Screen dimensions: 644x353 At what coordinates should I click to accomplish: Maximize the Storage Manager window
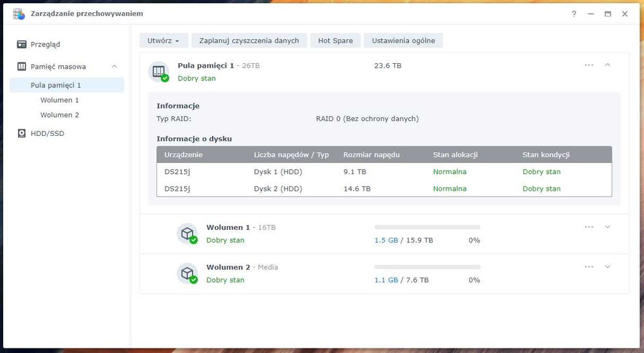(608, 14)
